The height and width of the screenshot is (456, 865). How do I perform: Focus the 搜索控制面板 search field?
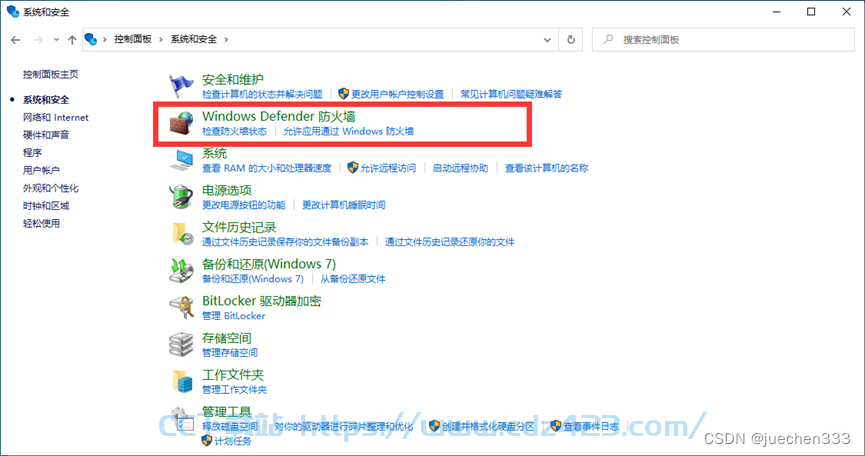click(x=723, y=40)
